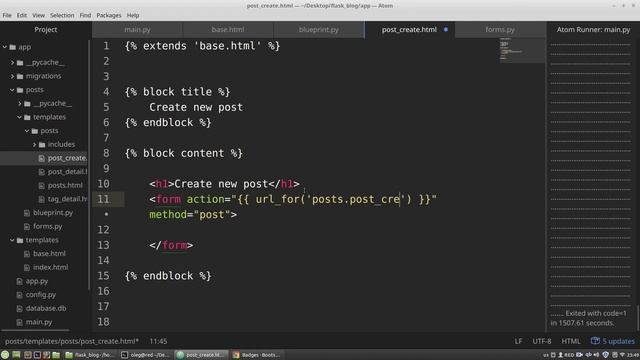Screen dimensions: 640x360
Task: Collapse the templates chevron above base.html
Action: click(12, 240)
